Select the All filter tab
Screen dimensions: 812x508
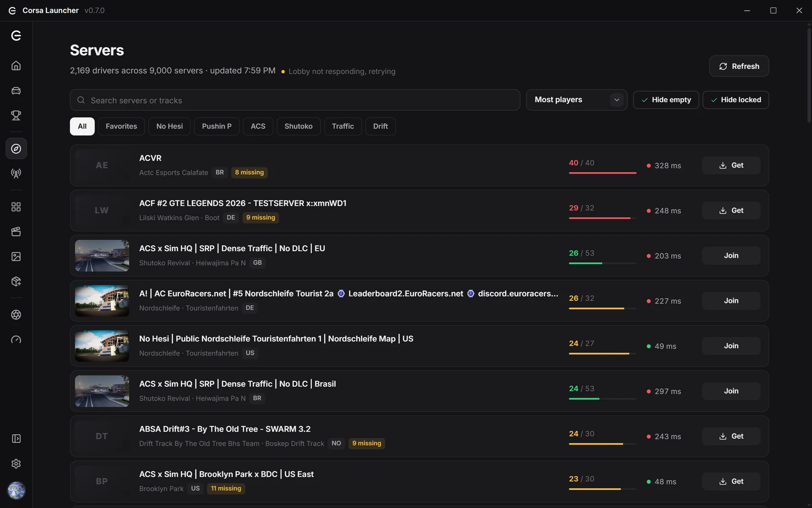82,126
